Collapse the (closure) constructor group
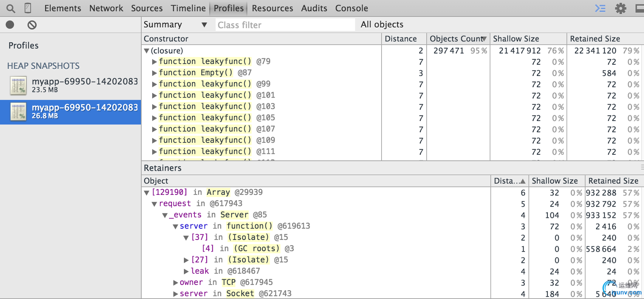This screenshot has width=644, height=299. point(147,51)
